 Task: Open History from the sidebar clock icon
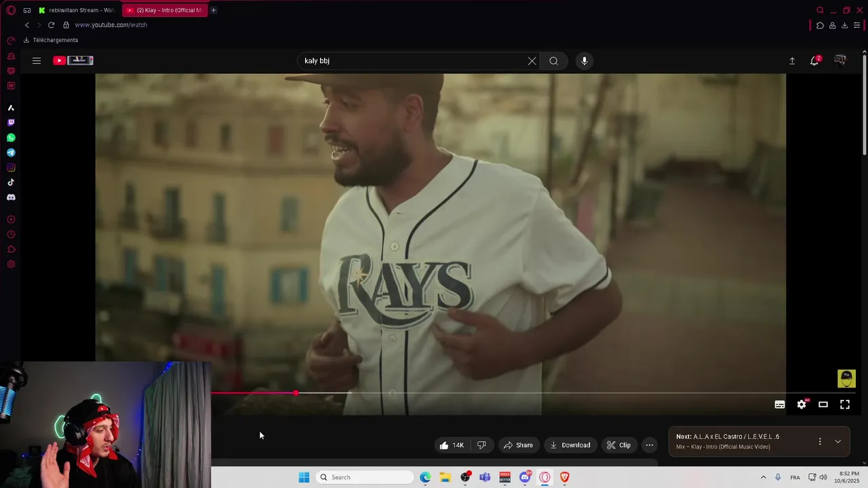[x=11, y=235]
